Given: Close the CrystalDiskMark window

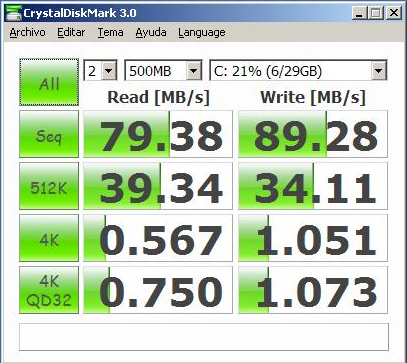Looking at the screenshot, I should pos(394,13).
